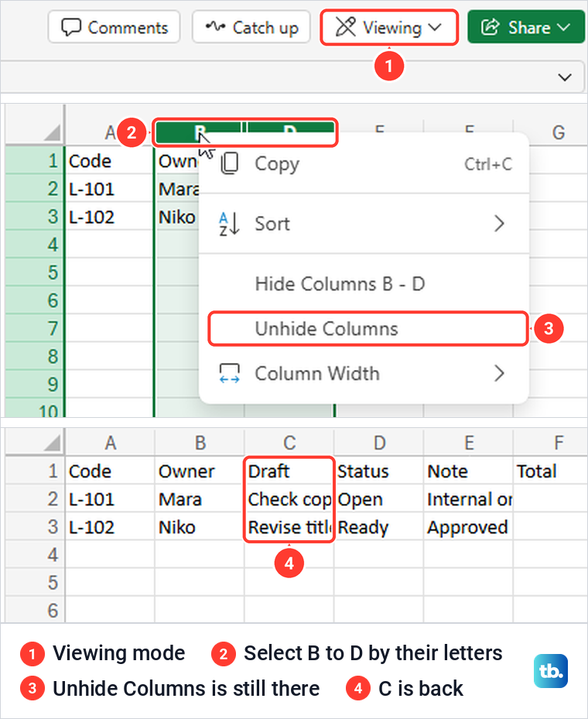
Task: Click the Column Width icon
Action: 229,373
